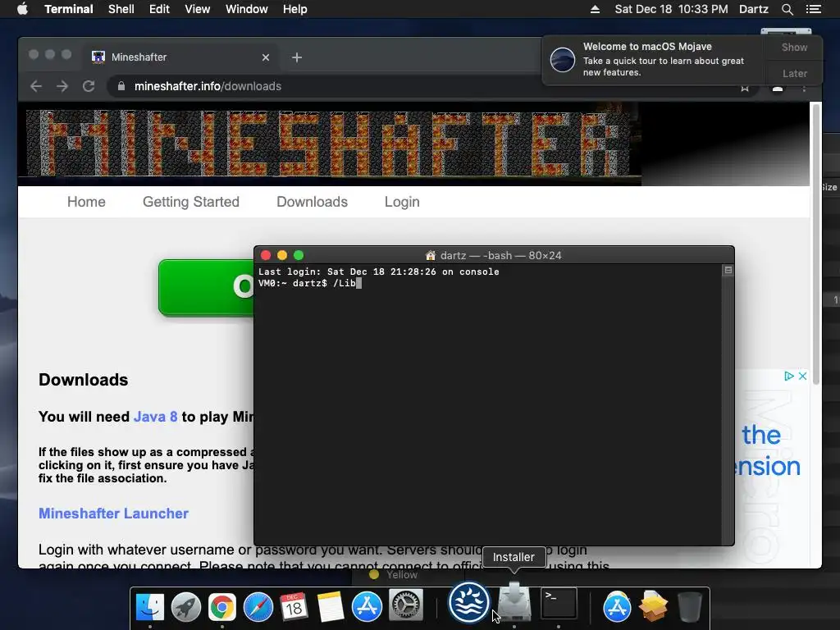Screen dimensions: 840x630
Task: Follow the Java 8 link
Action: pos(155,417)
